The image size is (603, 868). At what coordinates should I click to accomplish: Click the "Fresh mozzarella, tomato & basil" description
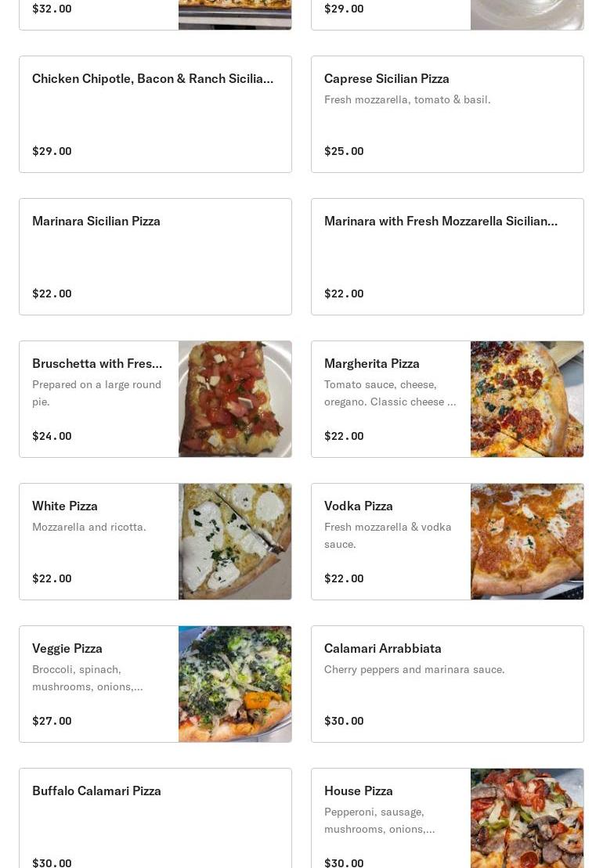407,99
